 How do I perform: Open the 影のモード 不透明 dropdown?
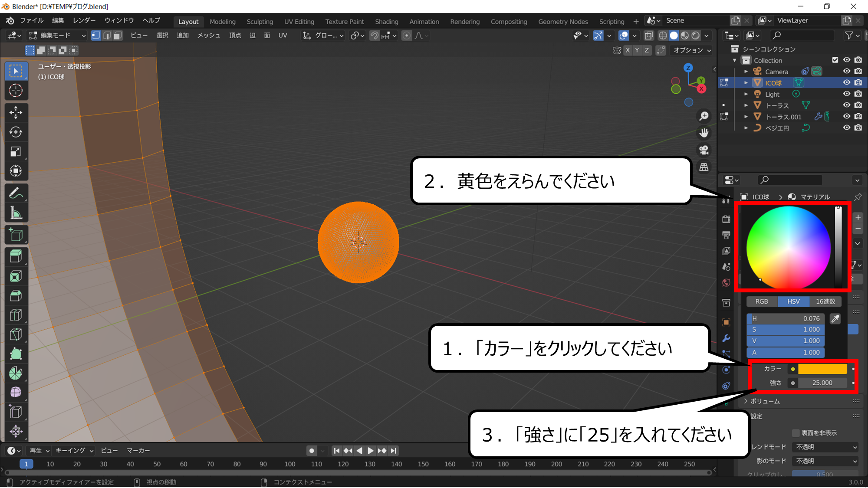point(826,461)
